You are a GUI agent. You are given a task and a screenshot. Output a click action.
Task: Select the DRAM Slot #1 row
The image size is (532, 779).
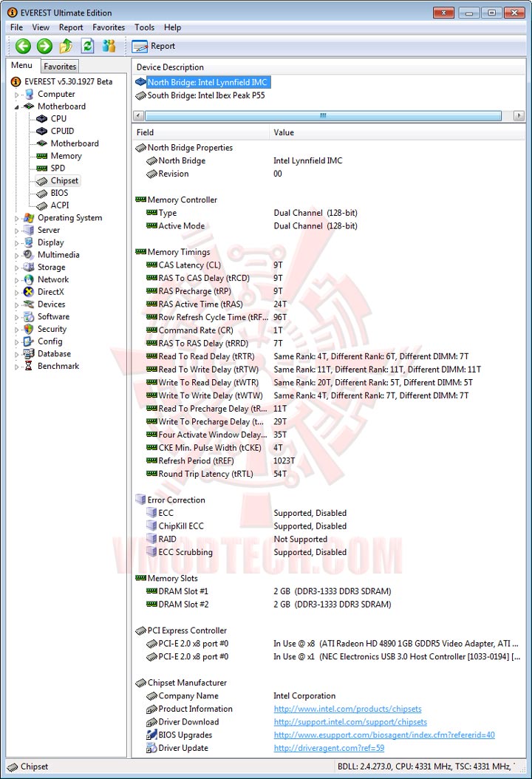pos(328,591)
